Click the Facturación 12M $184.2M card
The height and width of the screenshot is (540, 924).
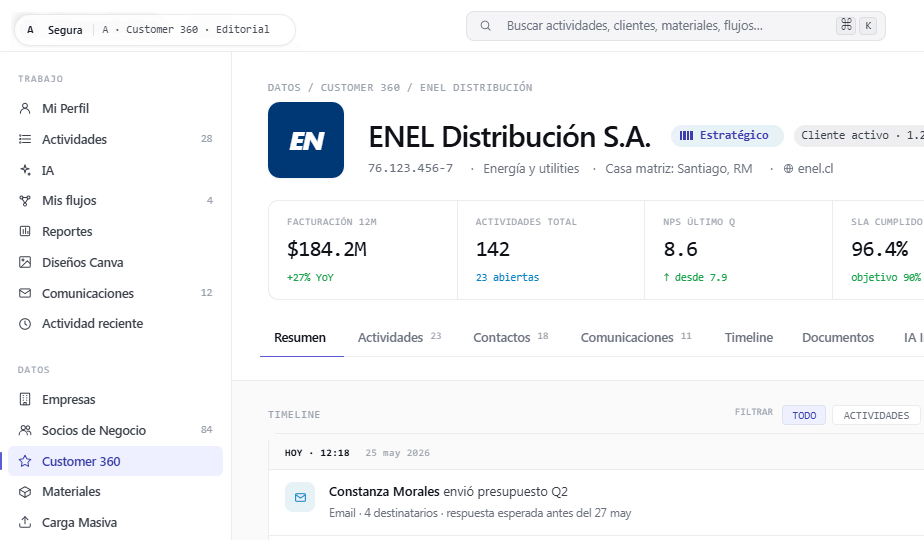click(363, 250)
